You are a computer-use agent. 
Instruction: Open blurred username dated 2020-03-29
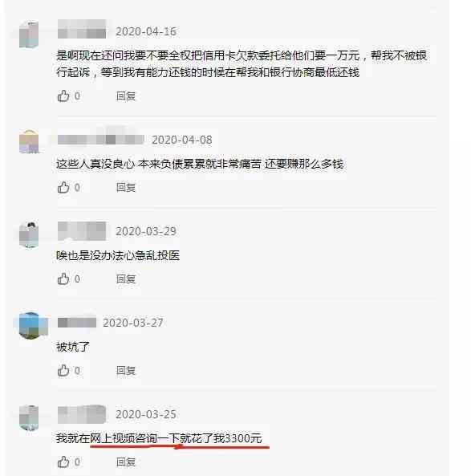point(82,231)
